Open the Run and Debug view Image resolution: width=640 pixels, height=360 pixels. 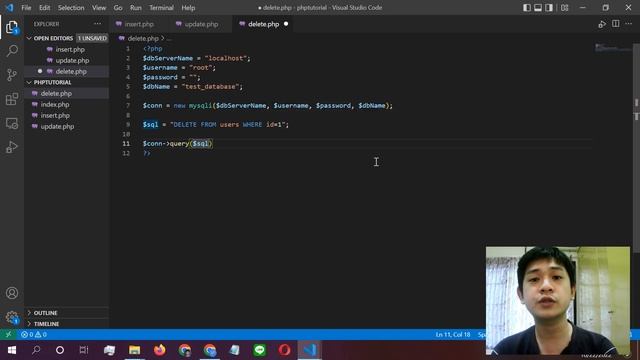tap(12, 147)
